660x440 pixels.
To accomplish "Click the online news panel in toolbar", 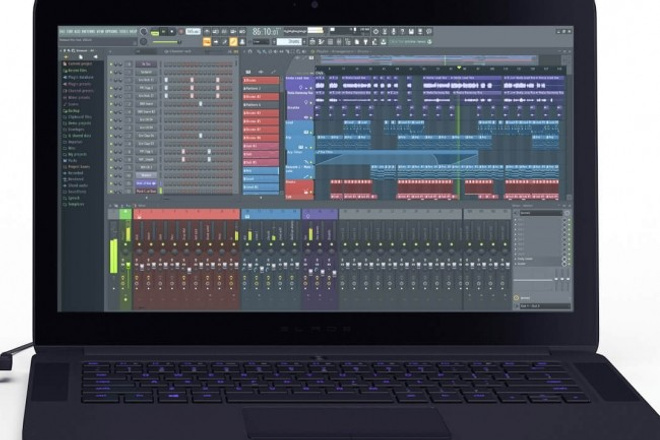I will coord(410,42).
